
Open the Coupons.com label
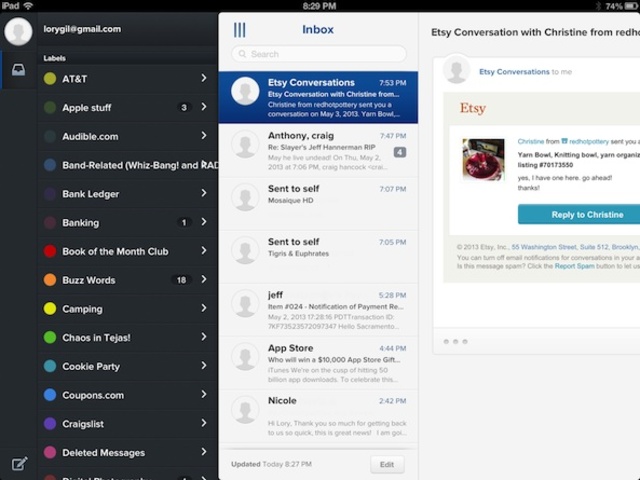coord(128,395)
